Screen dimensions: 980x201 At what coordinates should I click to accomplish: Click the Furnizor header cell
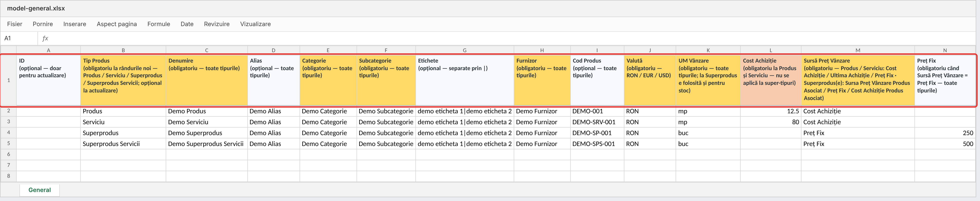(x=542, y=80)
